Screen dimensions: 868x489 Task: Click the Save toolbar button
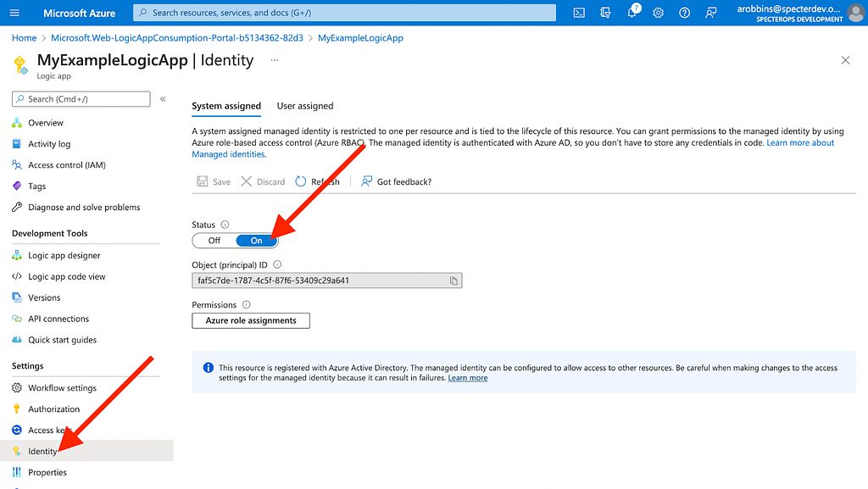coord(214,181)
